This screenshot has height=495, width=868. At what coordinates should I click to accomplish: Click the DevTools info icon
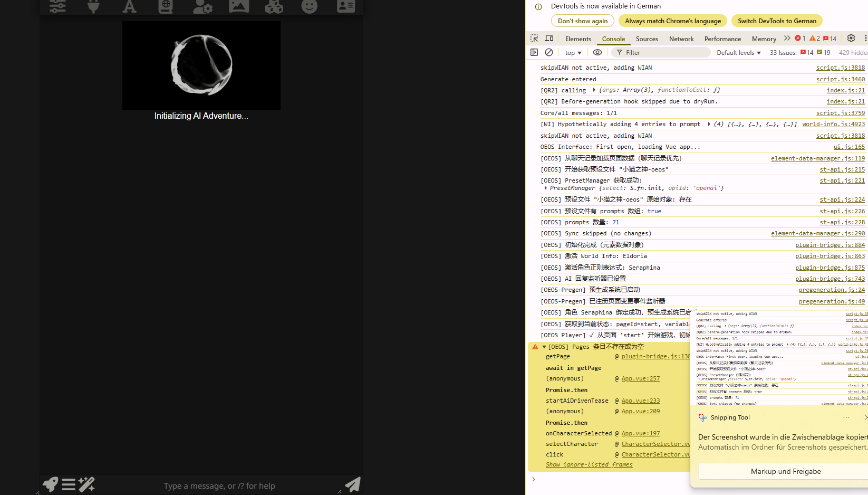pos(538,7)
